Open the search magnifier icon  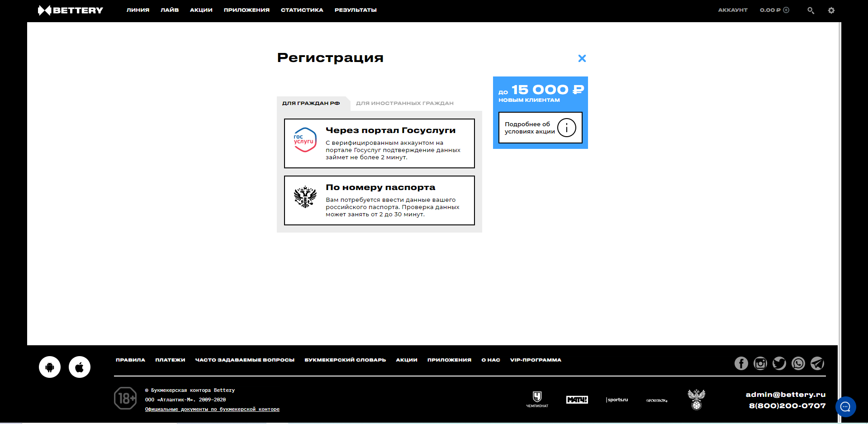click(811, 10)
